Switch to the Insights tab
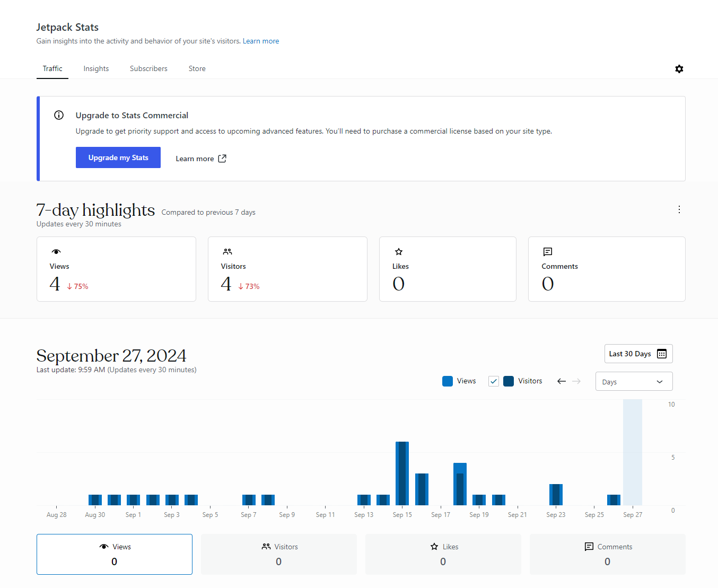Image resolution: width=718 pixels, height=588 pixels. pos(96,68)
